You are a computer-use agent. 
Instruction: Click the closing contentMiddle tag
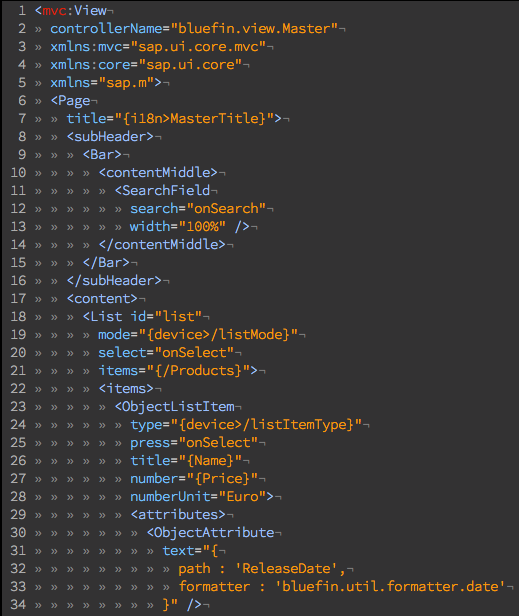[162, 245]
